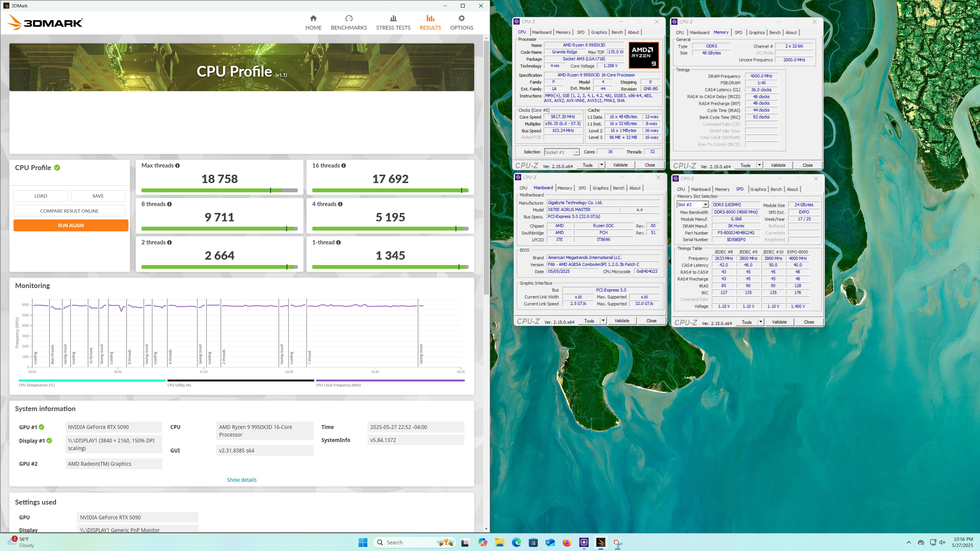Image resolution: width=980 pixels, height=551 pixels.
Task: Click the orange RUN AGAIN button
Action: [71, 225]
